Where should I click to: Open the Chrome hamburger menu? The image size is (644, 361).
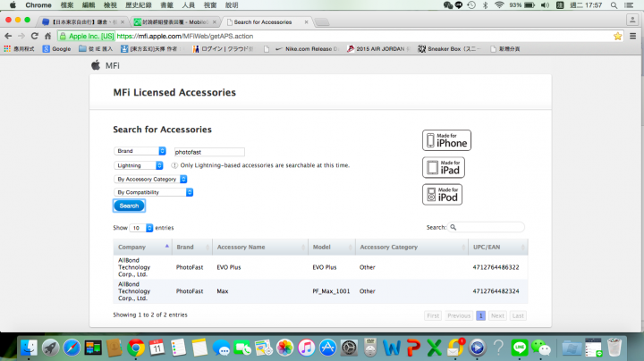pos(633,36)
